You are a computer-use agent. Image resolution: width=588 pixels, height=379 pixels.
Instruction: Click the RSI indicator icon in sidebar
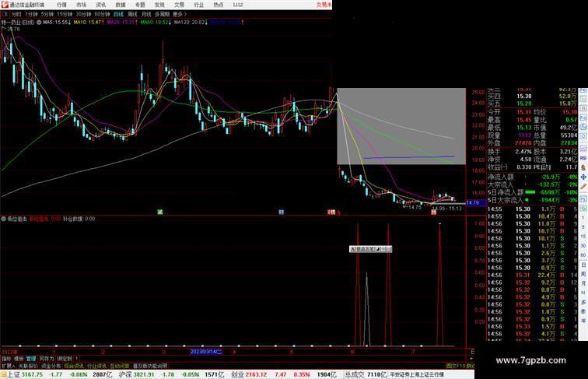583,158
